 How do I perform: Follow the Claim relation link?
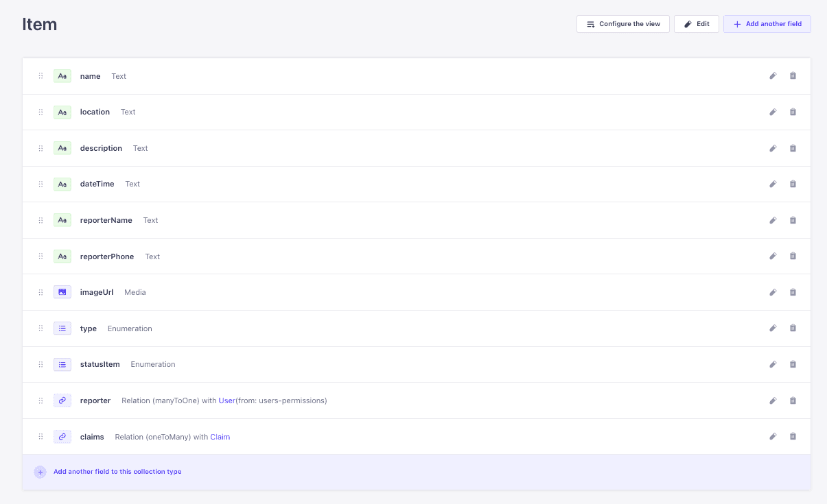click(x=220, y=437)
